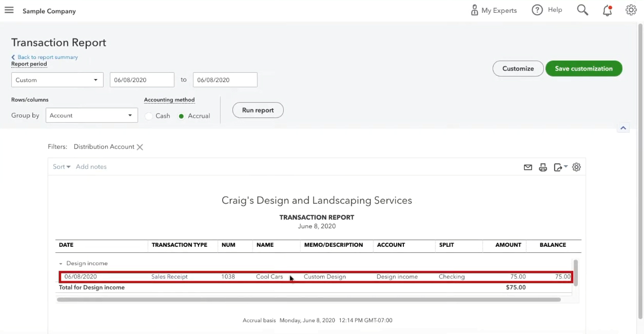Remove the Distribution Account filter
This screenshot has width=644, height=334.
coord(140,147)
